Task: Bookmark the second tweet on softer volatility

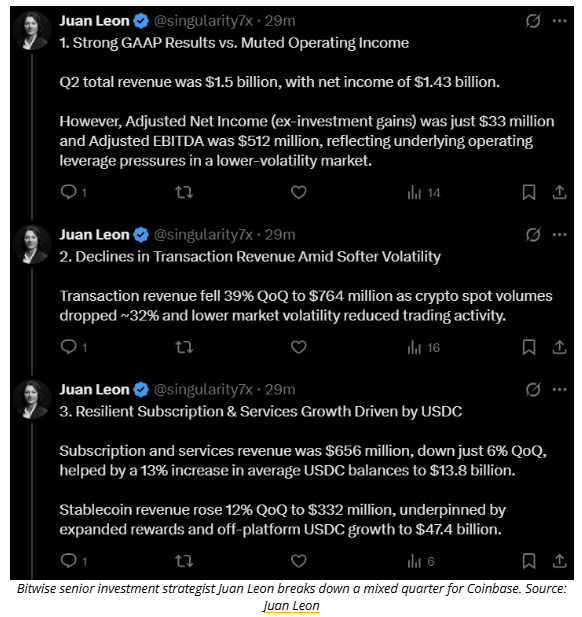Action: tap(528, 347)
